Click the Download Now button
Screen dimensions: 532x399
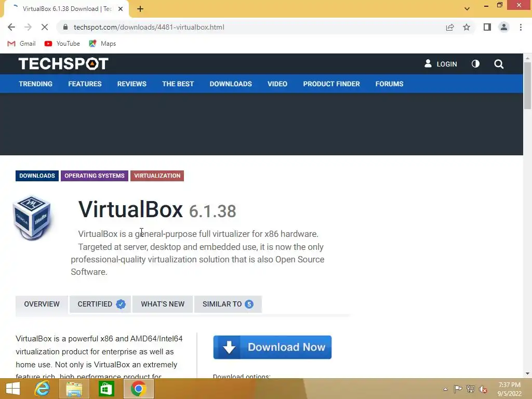[x=272, y=347]
